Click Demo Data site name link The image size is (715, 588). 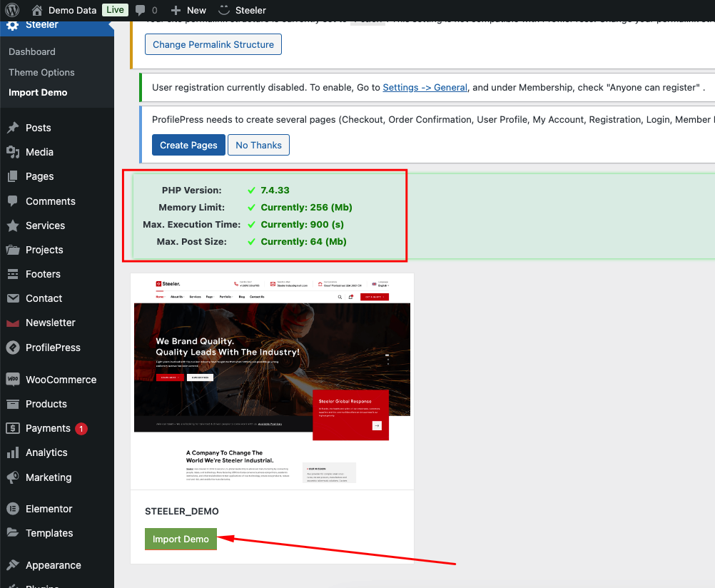[72, 10]
